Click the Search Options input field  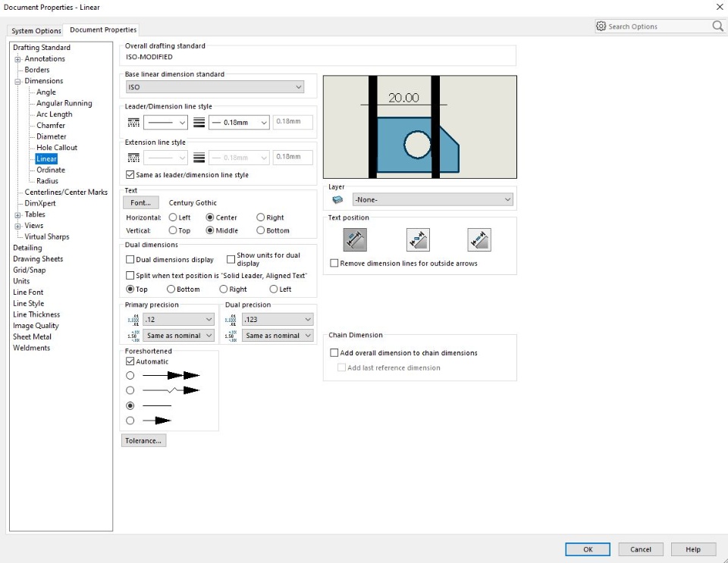click(659, 27)
